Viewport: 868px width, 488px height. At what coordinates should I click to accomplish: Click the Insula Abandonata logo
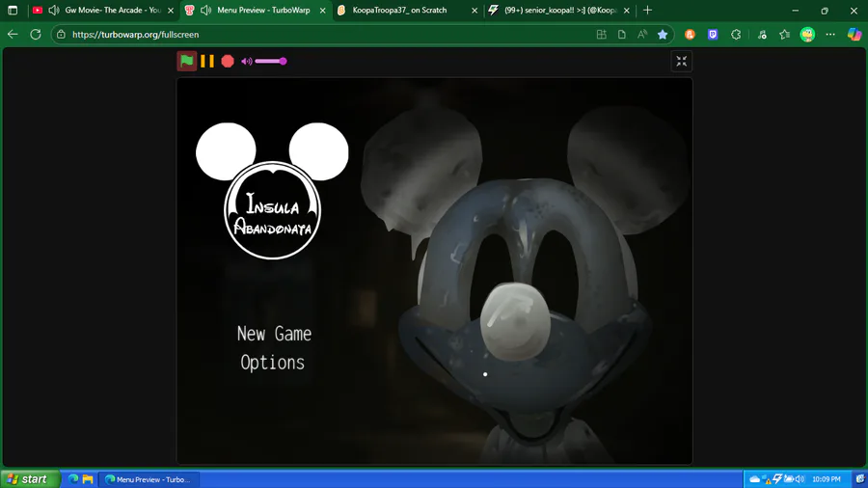[x=272, y=191]
